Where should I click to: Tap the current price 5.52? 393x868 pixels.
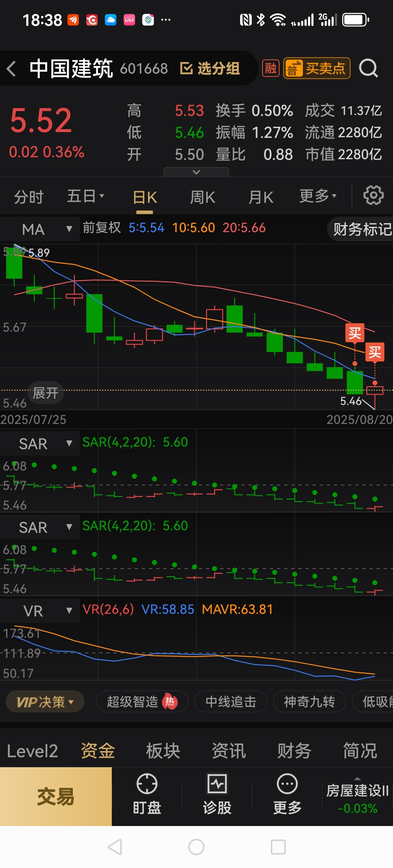(41, 121)
